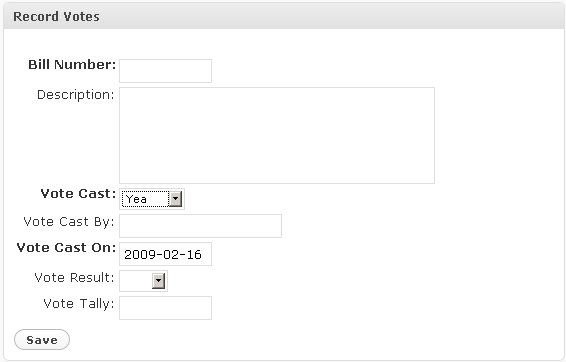Save the recorded vote
The height and width of the screenshot is (362, 566).
pyautogui.click(x=42, y=340)
